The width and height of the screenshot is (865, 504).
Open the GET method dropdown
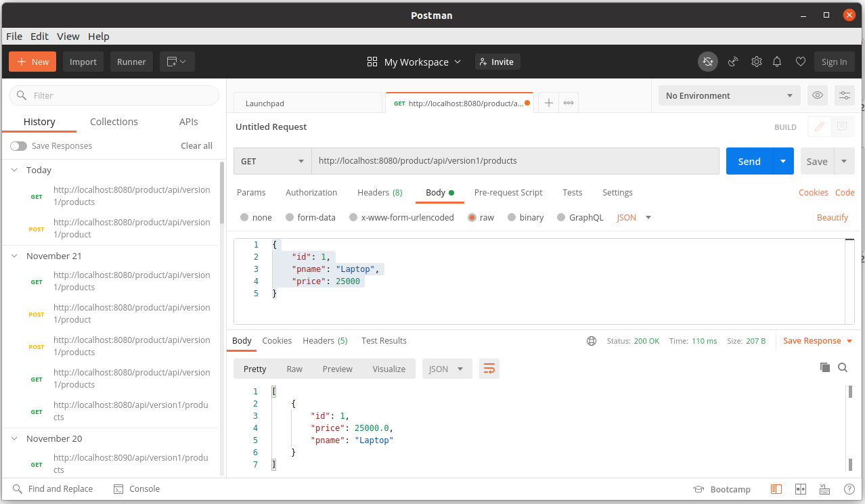pos(272,162)
